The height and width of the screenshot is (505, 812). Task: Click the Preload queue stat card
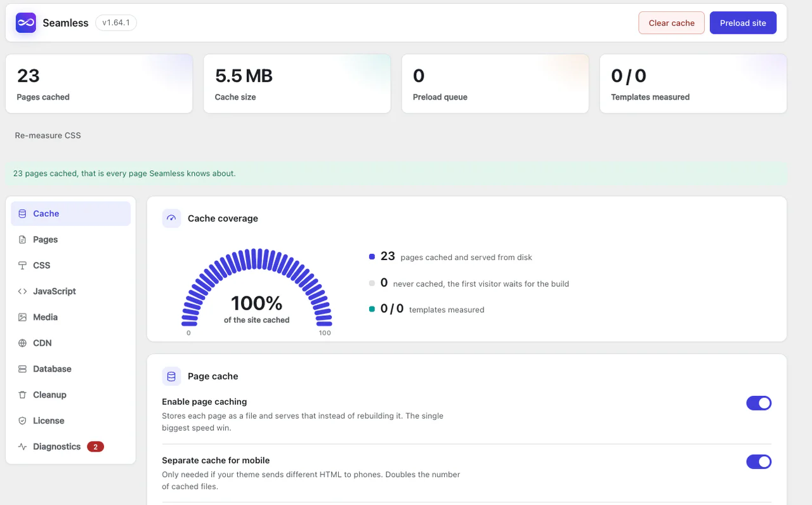495,84
